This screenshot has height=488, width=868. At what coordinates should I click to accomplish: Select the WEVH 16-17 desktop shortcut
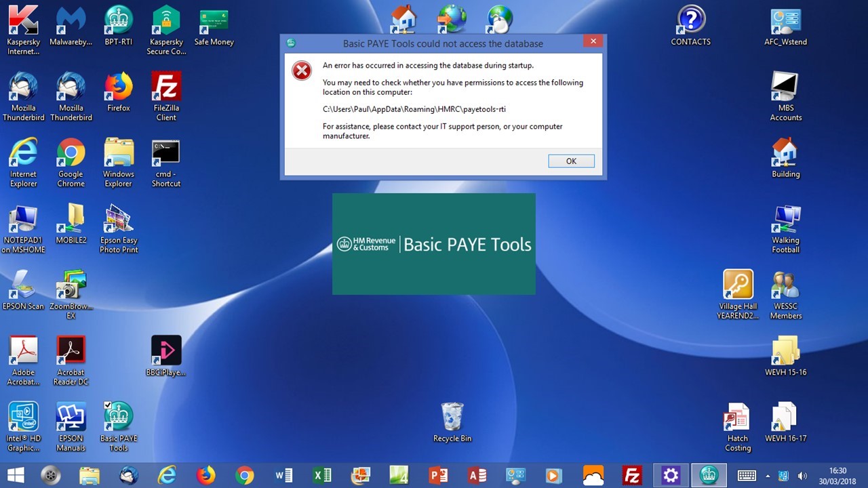click(x=786, y=422)
